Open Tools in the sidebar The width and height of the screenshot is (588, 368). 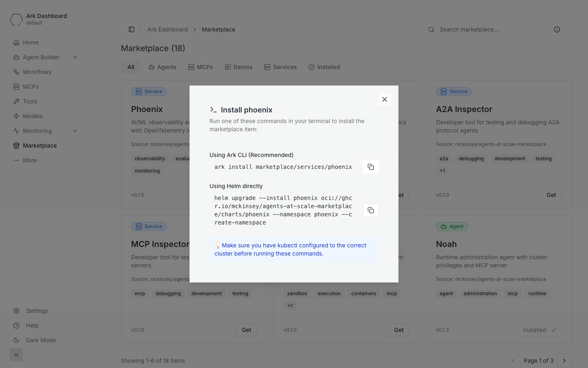tap(46, 101)
